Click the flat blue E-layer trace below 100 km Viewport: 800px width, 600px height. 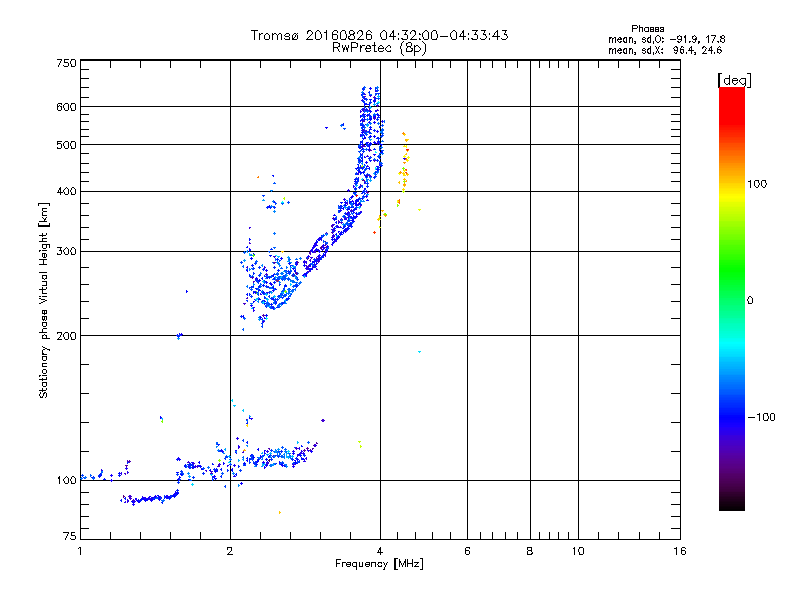coord(149,498)
